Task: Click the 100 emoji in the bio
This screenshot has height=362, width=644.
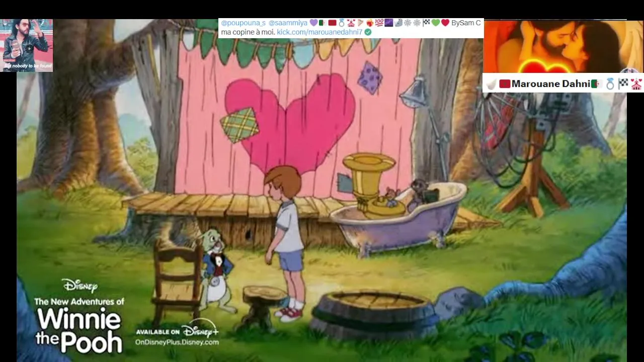Action: (x=379, y=23)
